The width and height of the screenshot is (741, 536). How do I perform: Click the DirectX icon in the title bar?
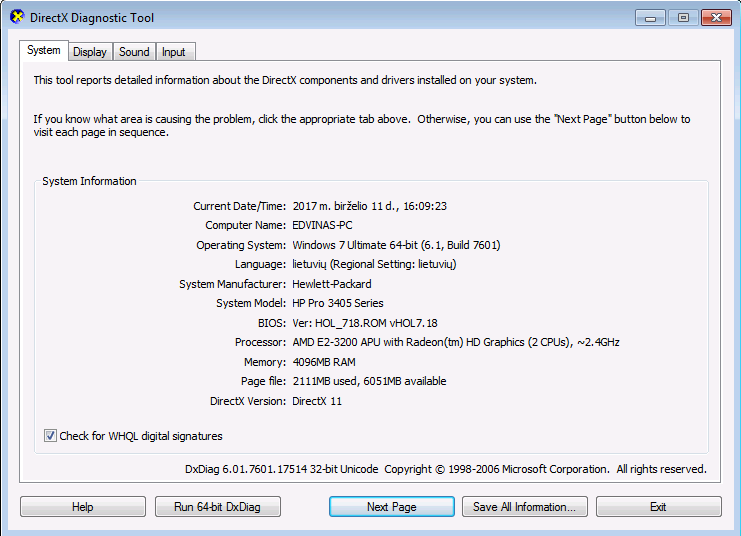[x=16, y=18]
